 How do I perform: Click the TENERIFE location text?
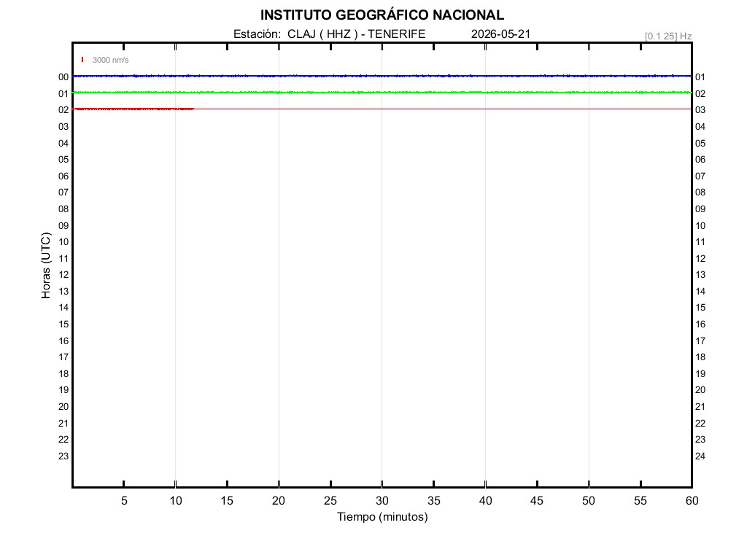[x=396, y=34]
